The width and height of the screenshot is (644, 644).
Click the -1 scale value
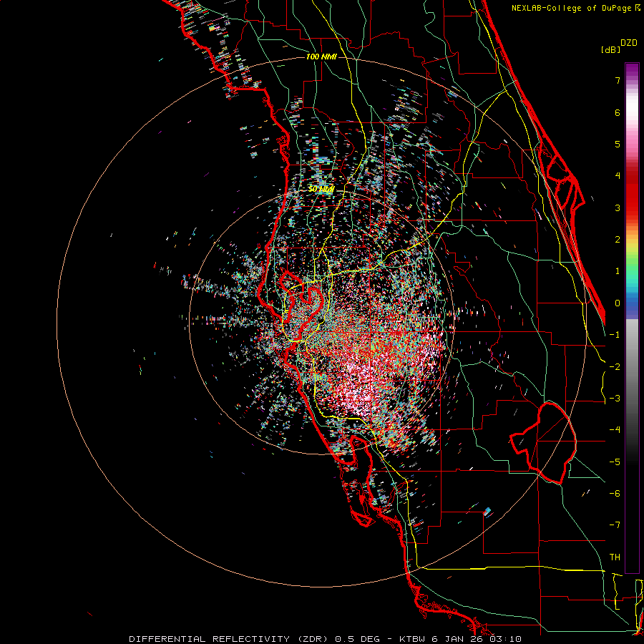[615, 335]
